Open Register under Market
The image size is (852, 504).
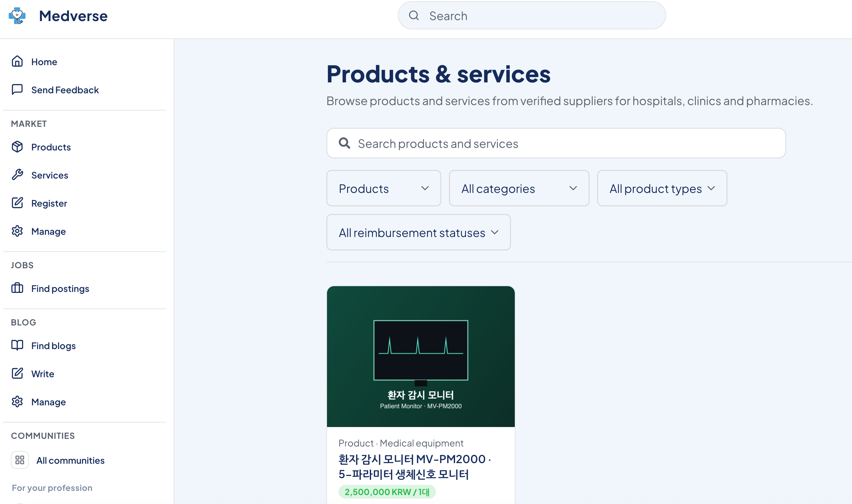point(49,203)
